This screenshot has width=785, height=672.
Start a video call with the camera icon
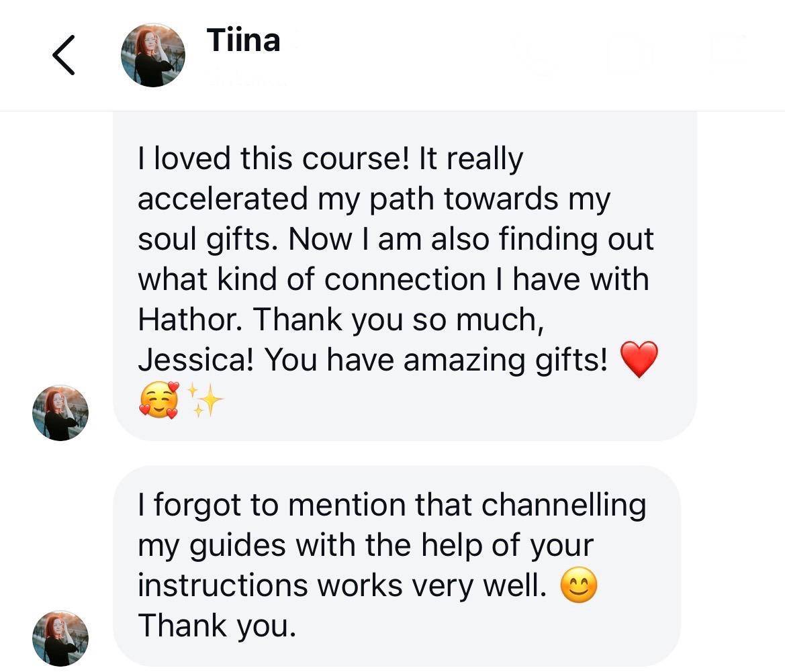coord(631,54)
